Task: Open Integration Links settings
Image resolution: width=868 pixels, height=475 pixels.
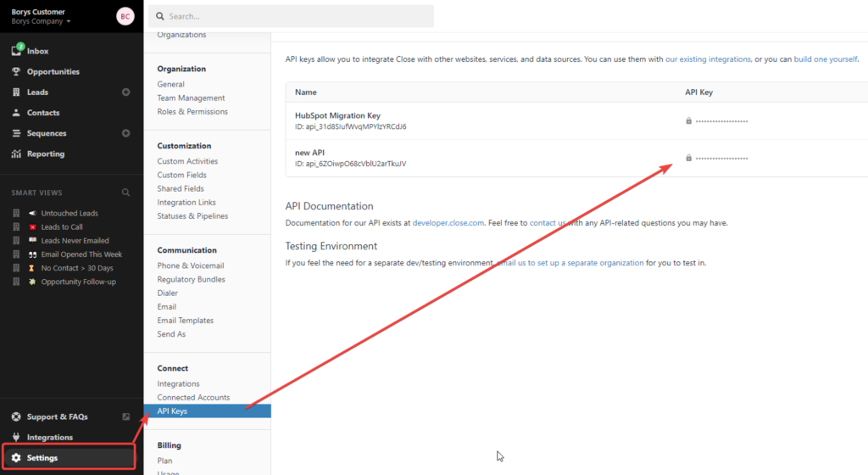Action: click(x=186, y=203)
